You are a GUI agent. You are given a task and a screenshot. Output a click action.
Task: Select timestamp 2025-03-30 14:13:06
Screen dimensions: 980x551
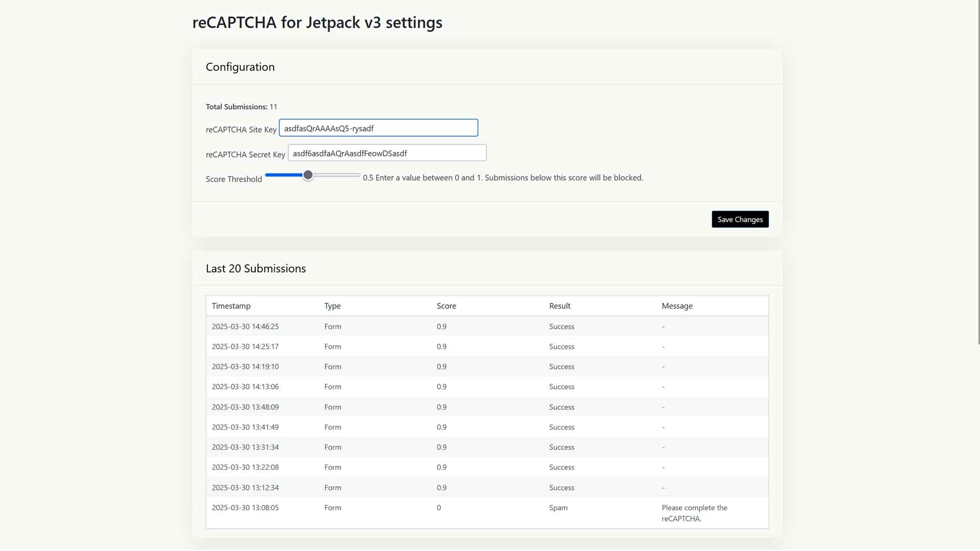(245, 387)
